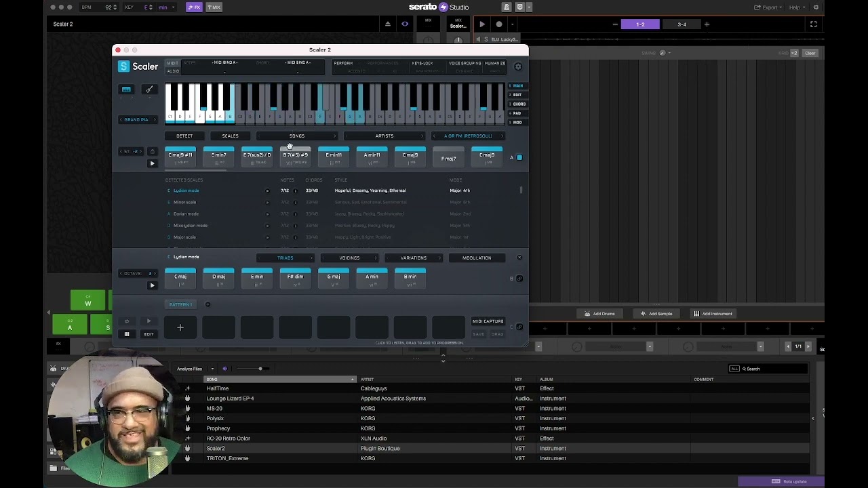The image size is (868, 488).
Task: Add a chord to the first pattern slot
Action: (x=180, y=328)
